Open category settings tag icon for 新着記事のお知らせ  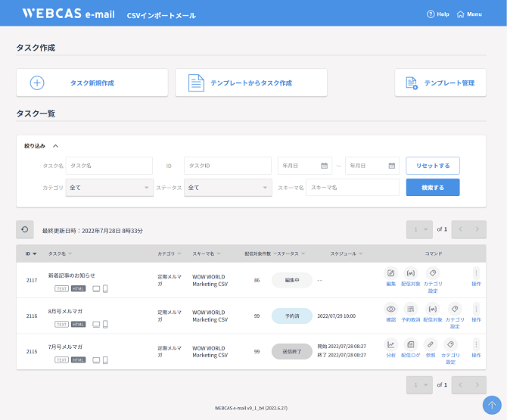[x=433, y=273]
